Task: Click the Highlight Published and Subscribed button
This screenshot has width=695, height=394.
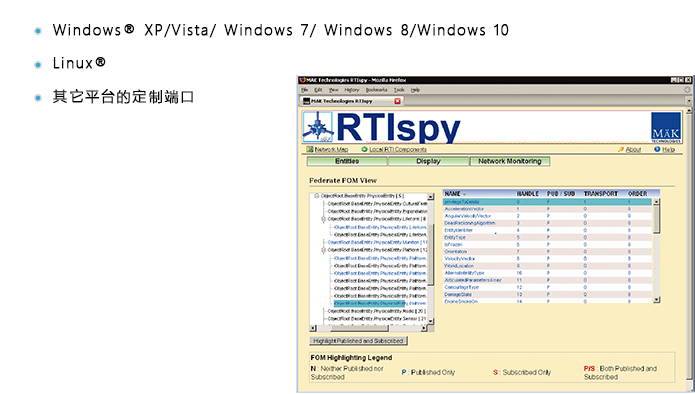Action: [x=358, y=341]
